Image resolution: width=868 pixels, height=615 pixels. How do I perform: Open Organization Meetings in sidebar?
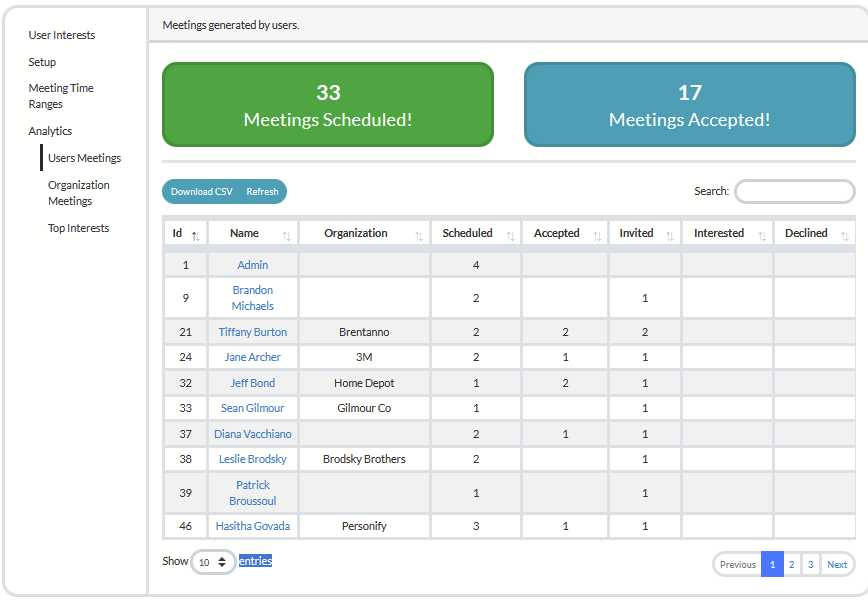(79, 193)
